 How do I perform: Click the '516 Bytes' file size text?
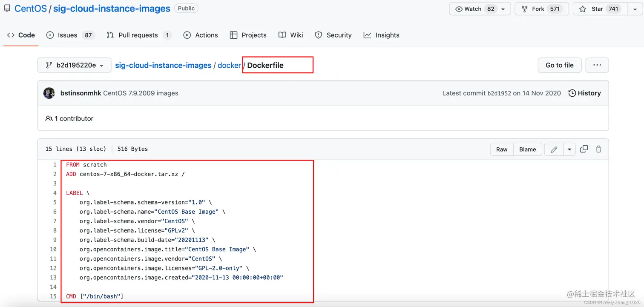point(132,149)
